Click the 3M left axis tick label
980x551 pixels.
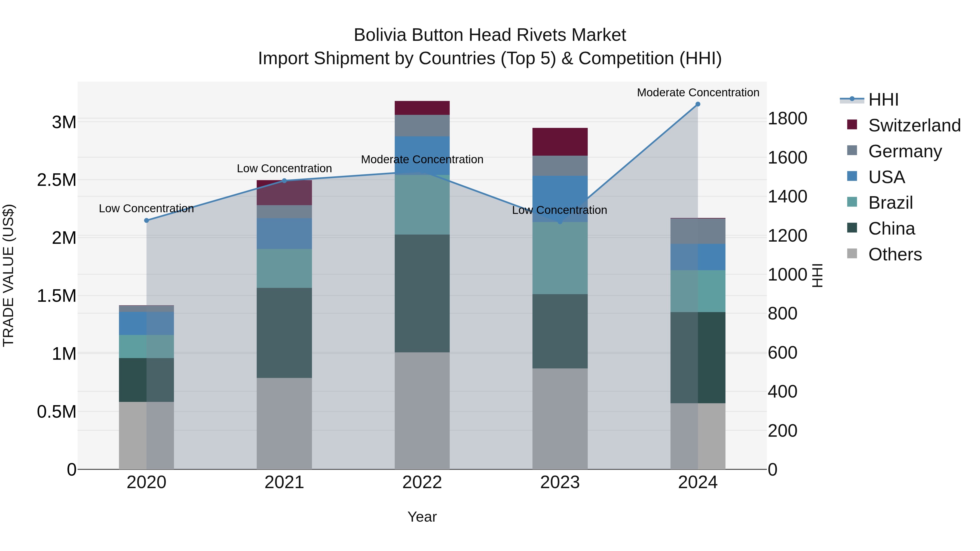click(64, 122)
